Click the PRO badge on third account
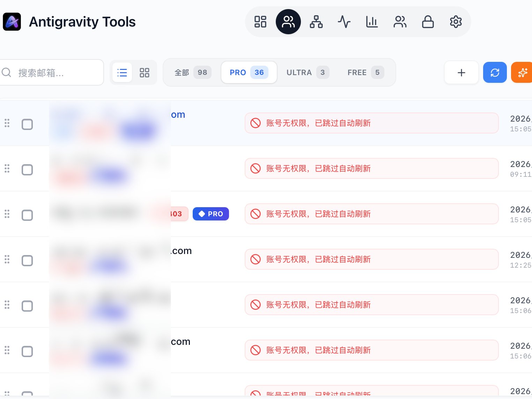532x399 pixels. [x=210, y=214]
